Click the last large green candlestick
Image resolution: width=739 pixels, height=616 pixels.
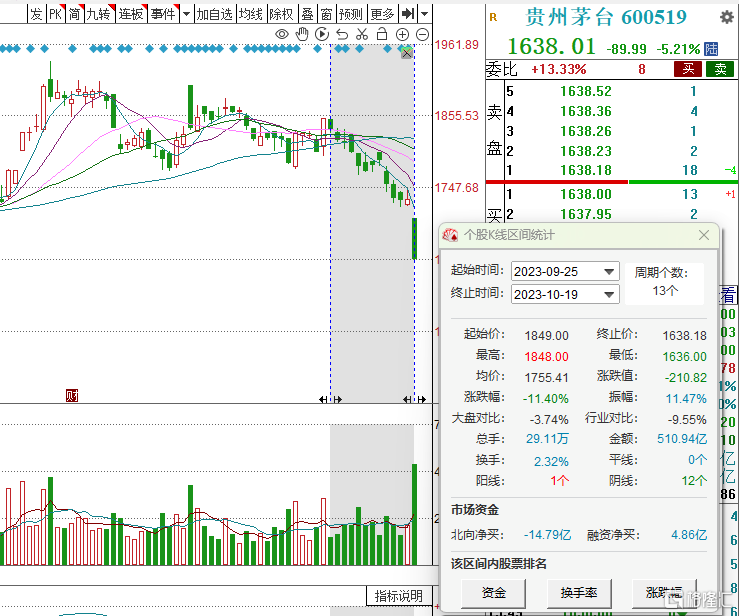[x=414, y=238]
